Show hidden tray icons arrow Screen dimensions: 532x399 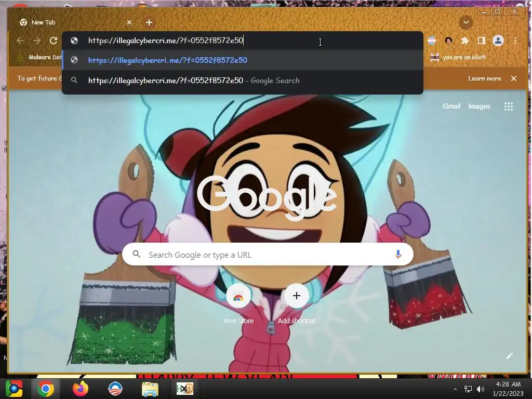point(455,389)
